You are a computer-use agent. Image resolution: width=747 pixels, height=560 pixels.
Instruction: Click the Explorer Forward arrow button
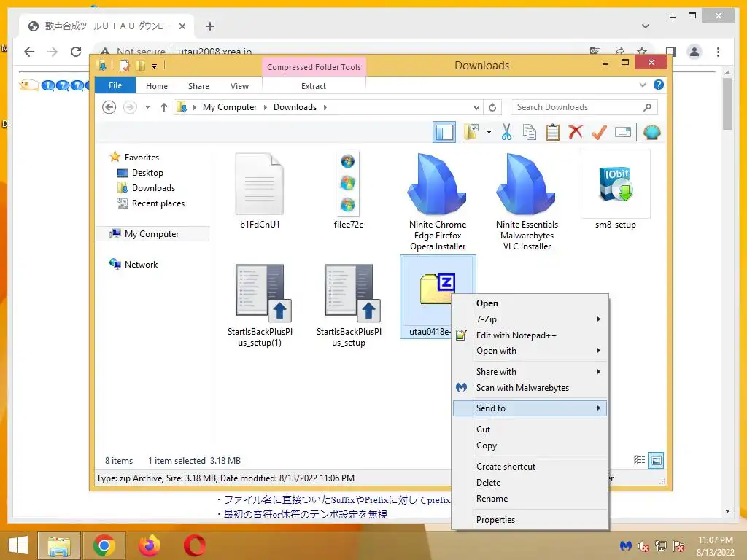click(130, 107)
